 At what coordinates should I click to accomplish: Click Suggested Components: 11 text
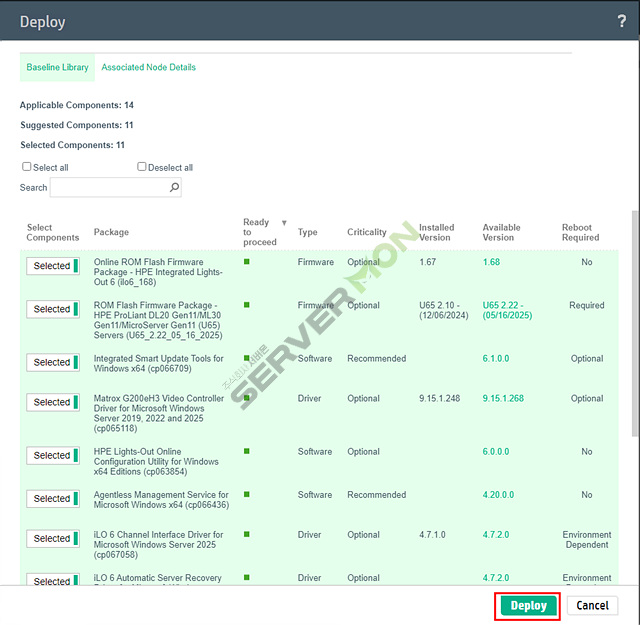tap(77, 125)
